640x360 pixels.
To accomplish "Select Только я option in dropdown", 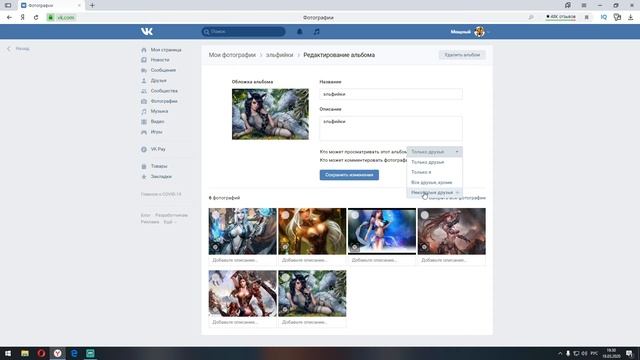I will coord(434,172).
